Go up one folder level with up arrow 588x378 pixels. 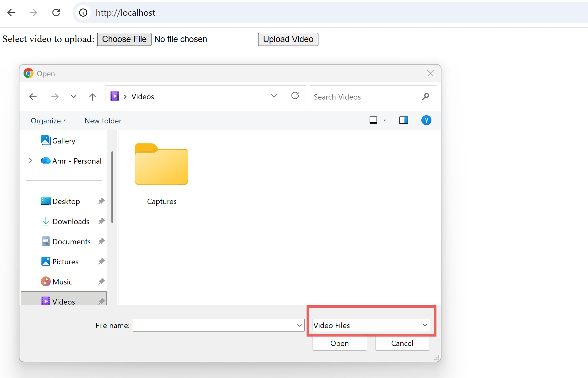[92, 97]
